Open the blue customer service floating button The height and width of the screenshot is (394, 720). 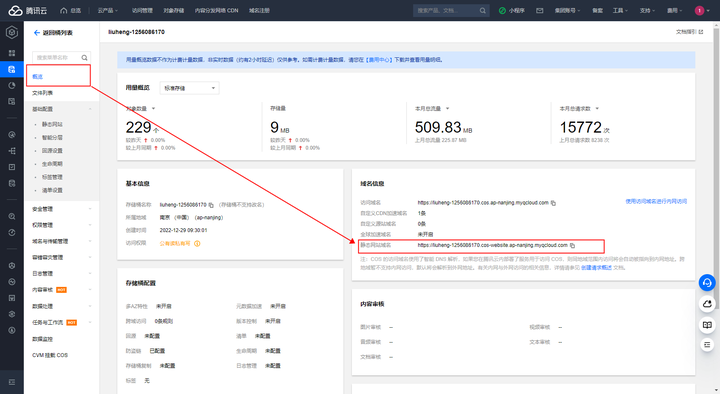point(707,282)
